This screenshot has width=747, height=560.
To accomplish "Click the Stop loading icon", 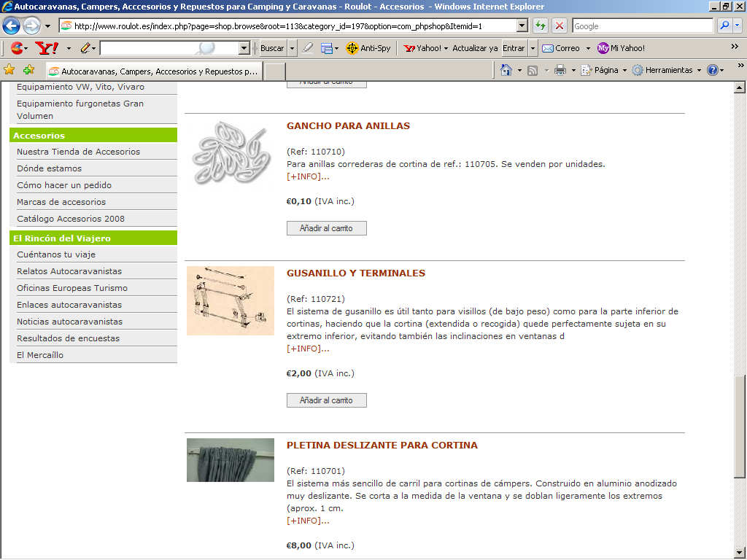I will pyautogui.click(x=560, y=26).
